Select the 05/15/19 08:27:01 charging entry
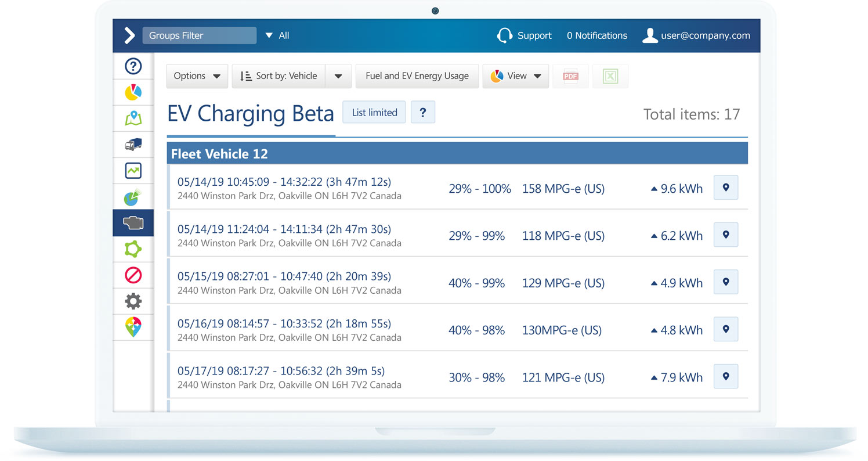The image size is (868, 461). coord(457,282)
